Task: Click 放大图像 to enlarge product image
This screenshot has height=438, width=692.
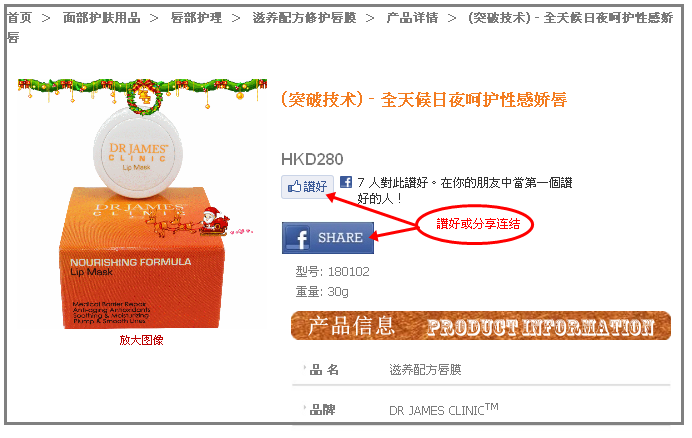Action: (141, 340)
